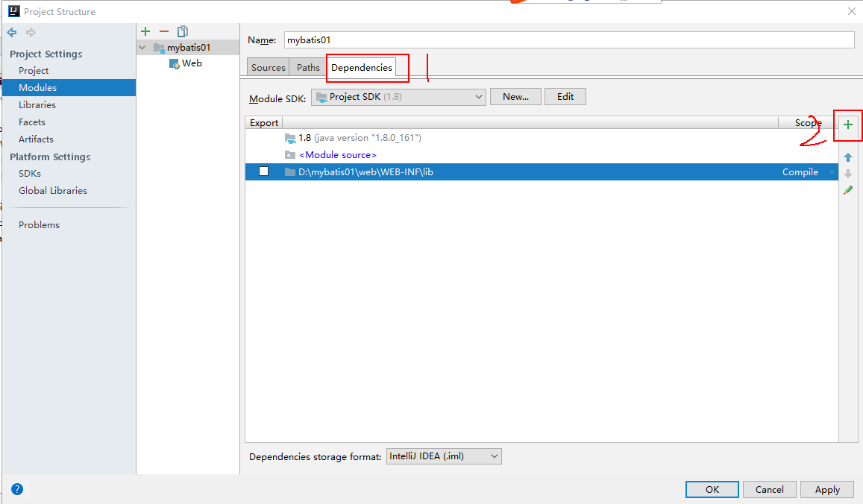Viewport: 863px width, 504px height.
Task: Remove selected module with red minus
Action: click(164, 31)
